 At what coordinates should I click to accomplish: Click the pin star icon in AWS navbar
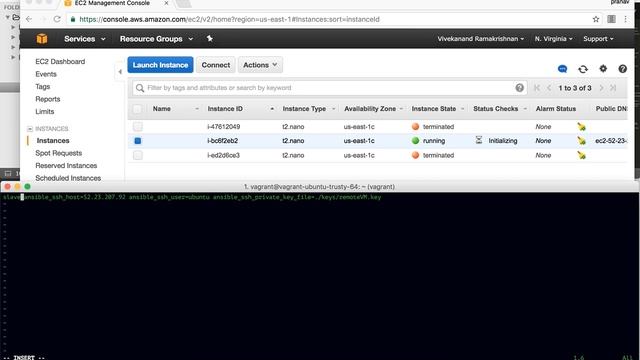(209, 38)
